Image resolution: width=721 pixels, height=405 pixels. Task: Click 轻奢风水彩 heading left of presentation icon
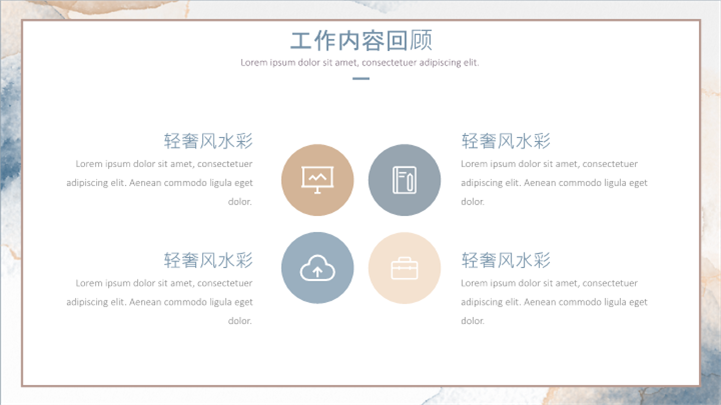(x=208, y=141)
